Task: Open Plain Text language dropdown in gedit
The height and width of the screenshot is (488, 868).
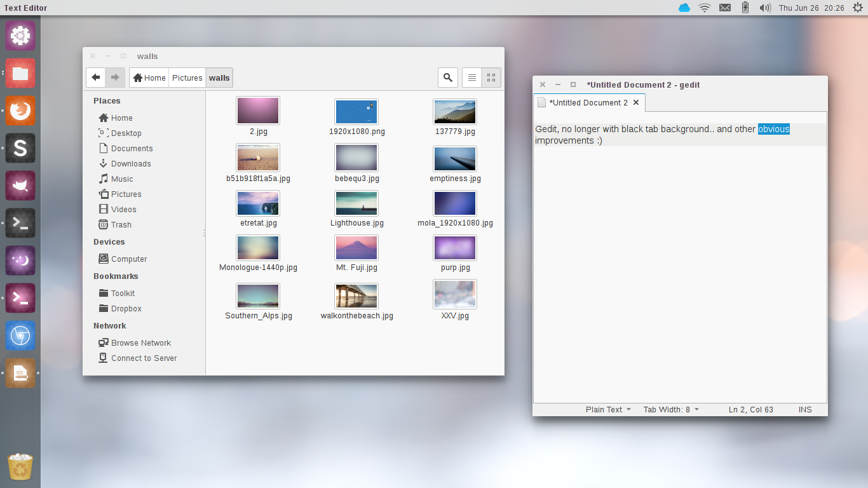Action: (x=608, y=409)
